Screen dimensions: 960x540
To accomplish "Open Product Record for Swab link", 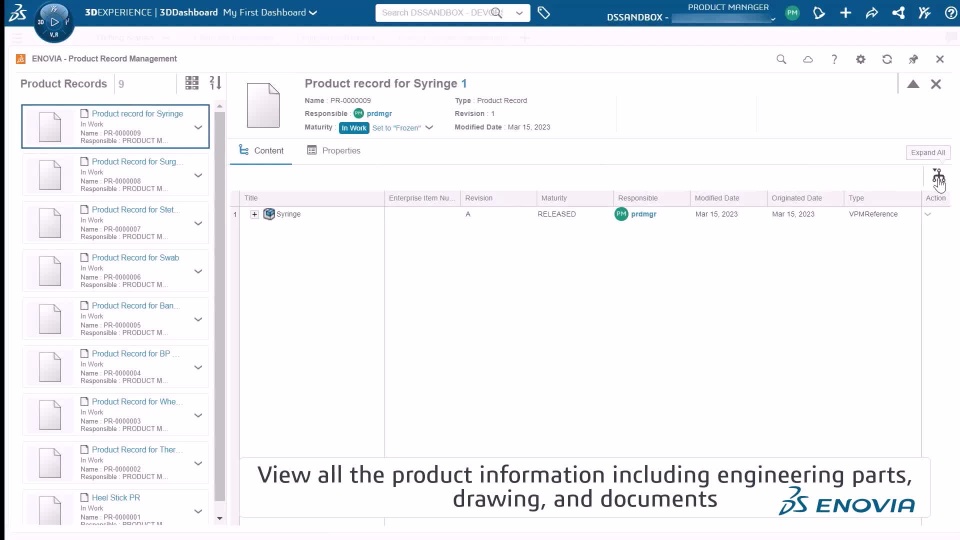I will pyautogui.click(x=135, y=258).
